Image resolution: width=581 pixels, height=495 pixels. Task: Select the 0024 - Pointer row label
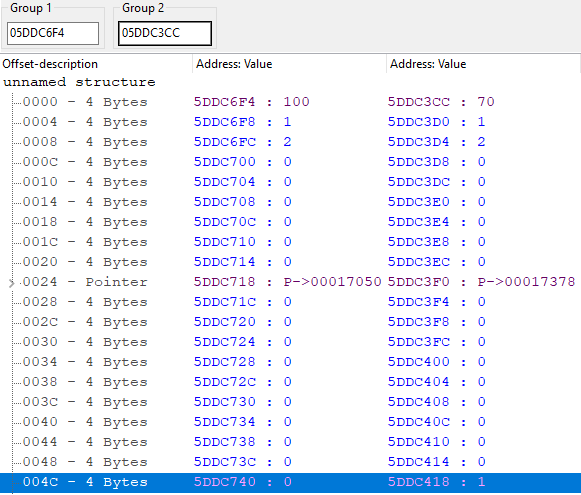pyautogui.click(x=85, y=282)
